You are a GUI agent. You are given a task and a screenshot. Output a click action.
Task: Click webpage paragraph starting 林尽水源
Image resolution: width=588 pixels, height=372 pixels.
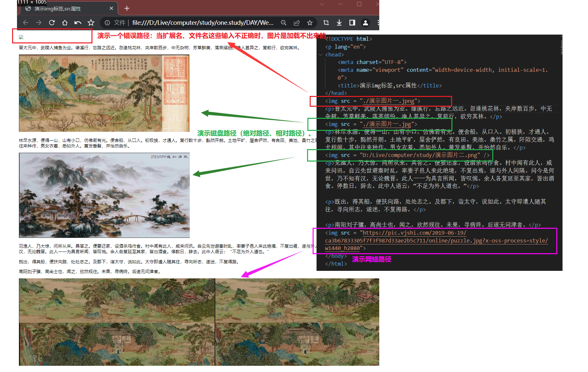168,143
